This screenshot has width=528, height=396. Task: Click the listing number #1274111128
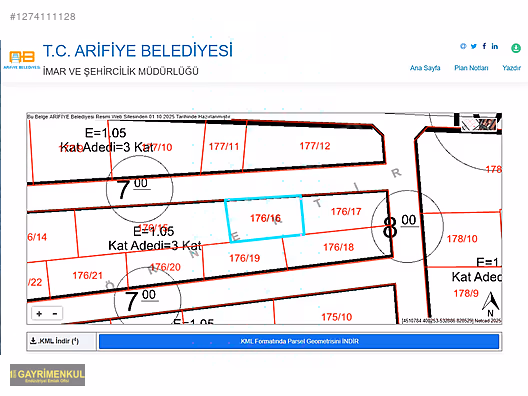(43, 16)
